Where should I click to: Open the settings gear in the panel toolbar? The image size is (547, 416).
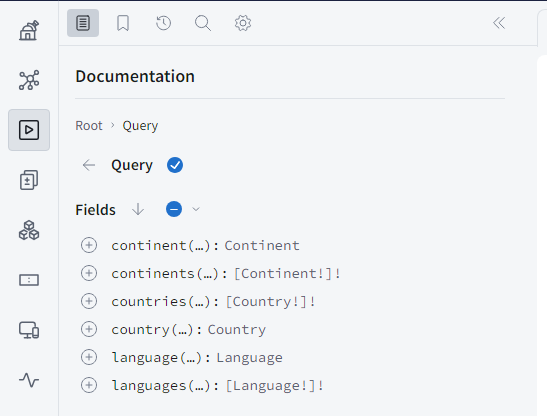[243, 23]
